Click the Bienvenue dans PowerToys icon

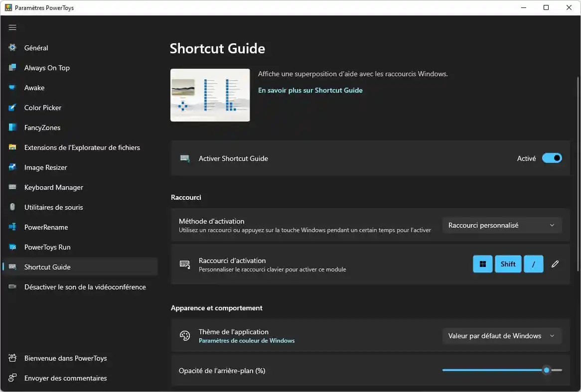[12, 358]
